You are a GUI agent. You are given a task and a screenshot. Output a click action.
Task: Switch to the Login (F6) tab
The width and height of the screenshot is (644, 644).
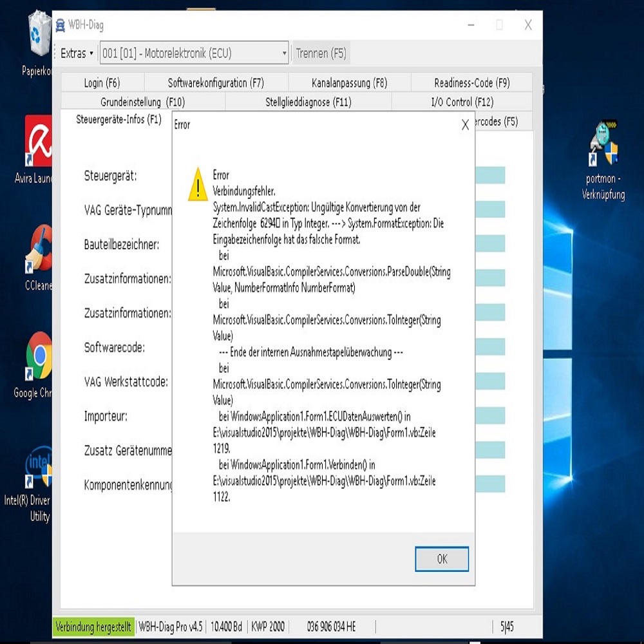pyautogui.click(x=102, y=83)
